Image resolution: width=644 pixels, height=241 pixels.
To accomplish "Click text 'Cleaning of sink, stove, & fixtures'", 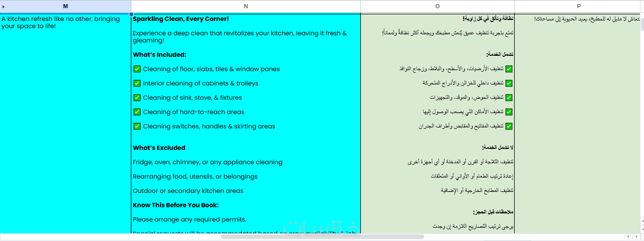I will 192,98.
